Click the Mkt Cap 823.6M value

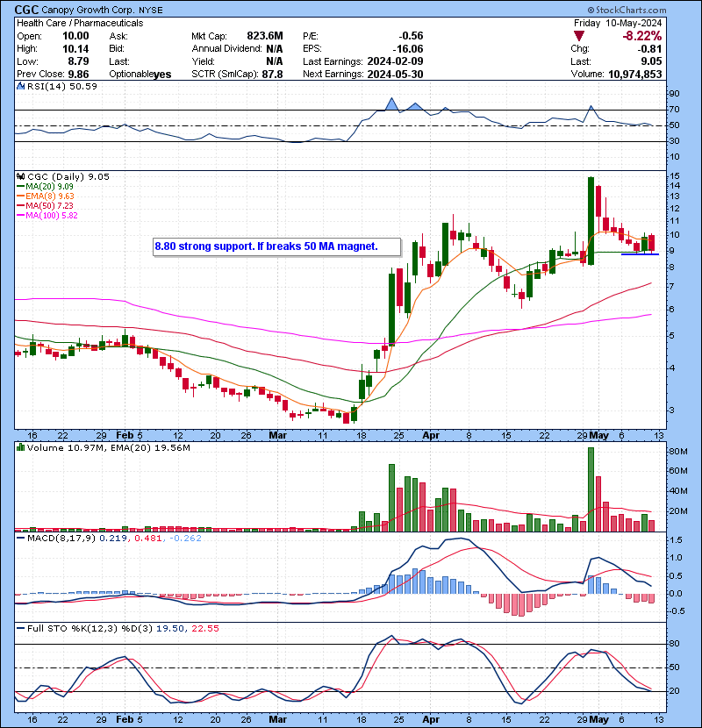[265, 36]
